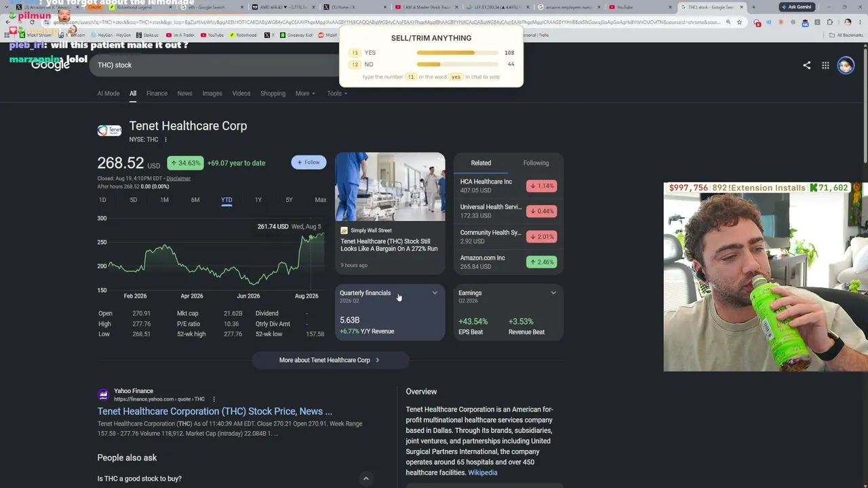This screenshot has height=488, width=868.
Task: Click the stock price chart line
Action: pyautogui.click(x=216, y=261)
